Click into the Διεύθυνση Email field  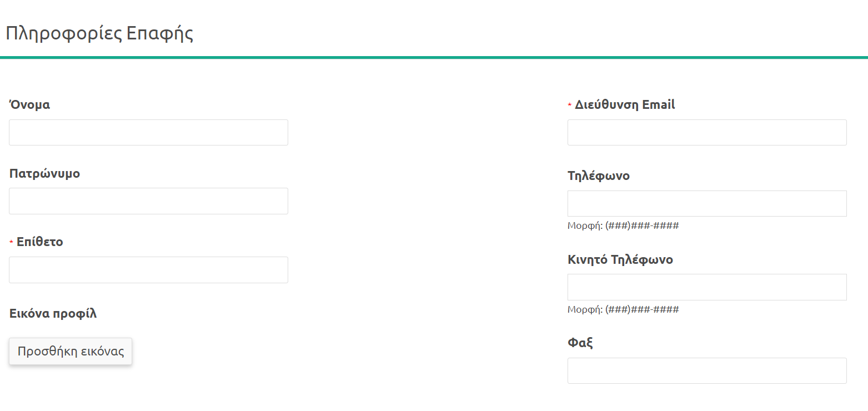[706, 133]
